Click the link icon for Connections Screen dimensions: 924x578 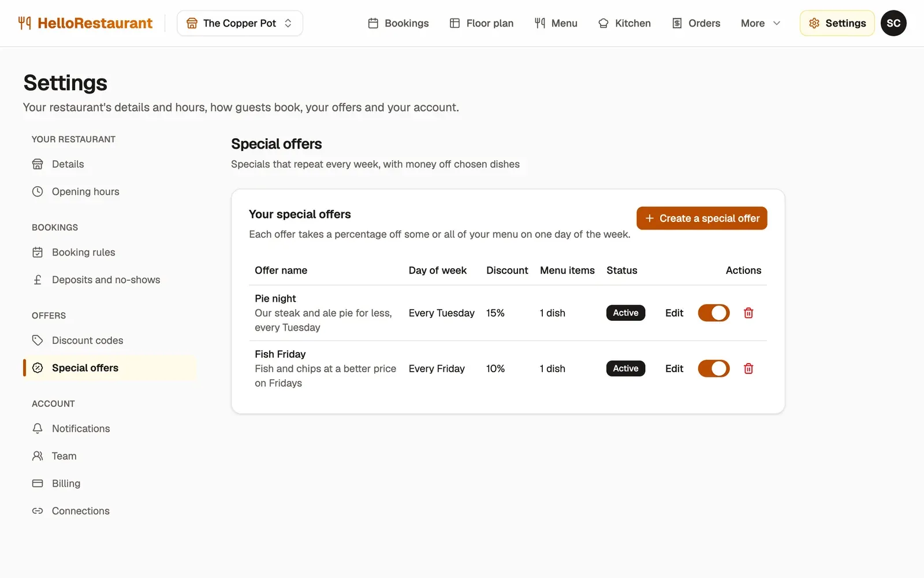point(38,511)
